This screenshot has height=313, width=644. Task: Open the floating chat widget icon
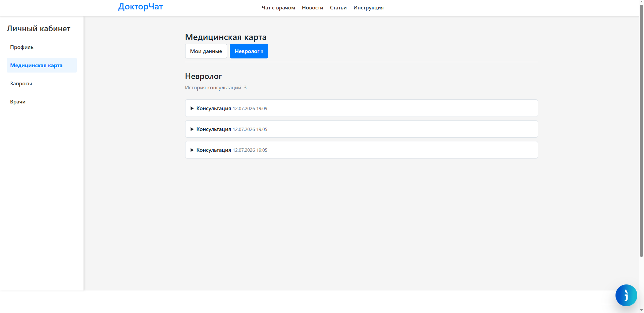click(x=626, y=295)
